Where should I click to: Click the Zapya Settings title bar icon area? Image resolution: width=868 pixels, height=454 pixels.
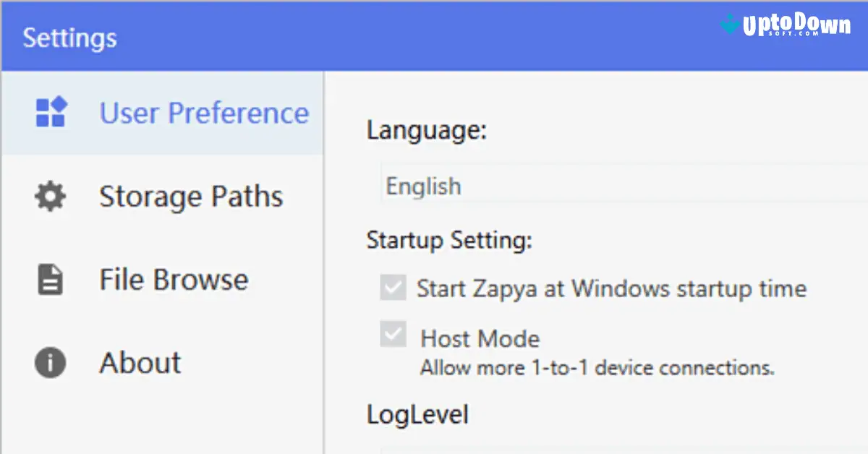pyautogui.click(x=69, y=38)
